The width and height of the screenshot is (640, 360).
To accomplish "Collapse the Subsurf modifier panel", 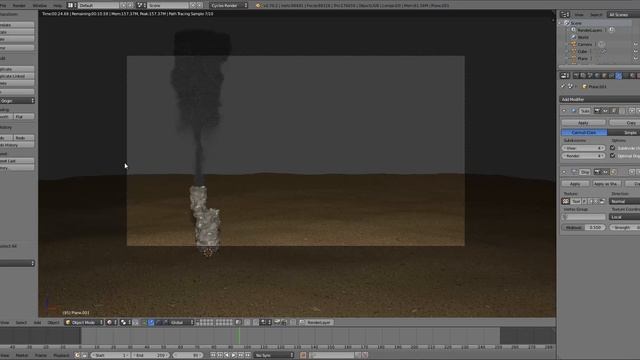I will (x=564, y=111).
